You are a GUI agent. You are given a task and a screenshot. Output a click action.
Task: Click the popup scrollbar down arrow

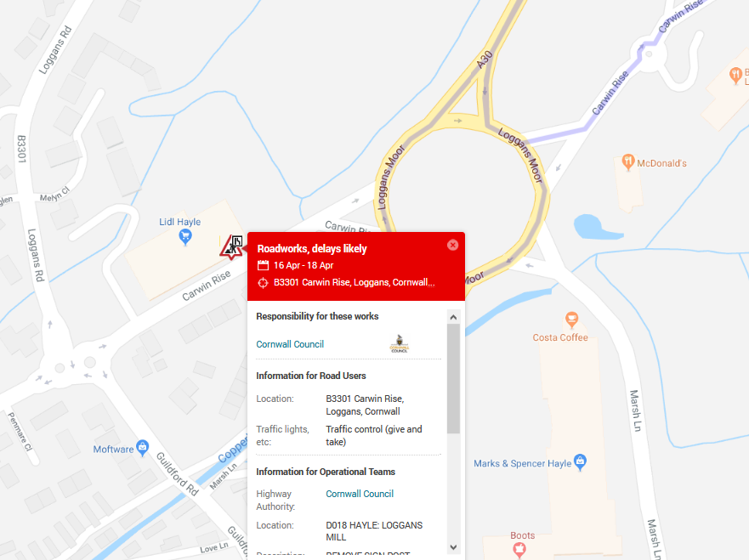click(453, 547)
